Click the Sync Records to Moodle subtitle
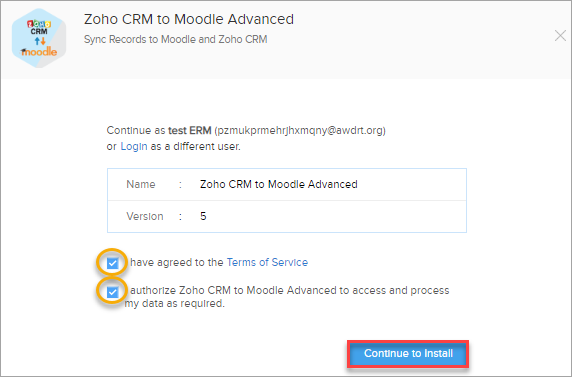Screen dimensions: 572x377 click(x=175, y=39)
